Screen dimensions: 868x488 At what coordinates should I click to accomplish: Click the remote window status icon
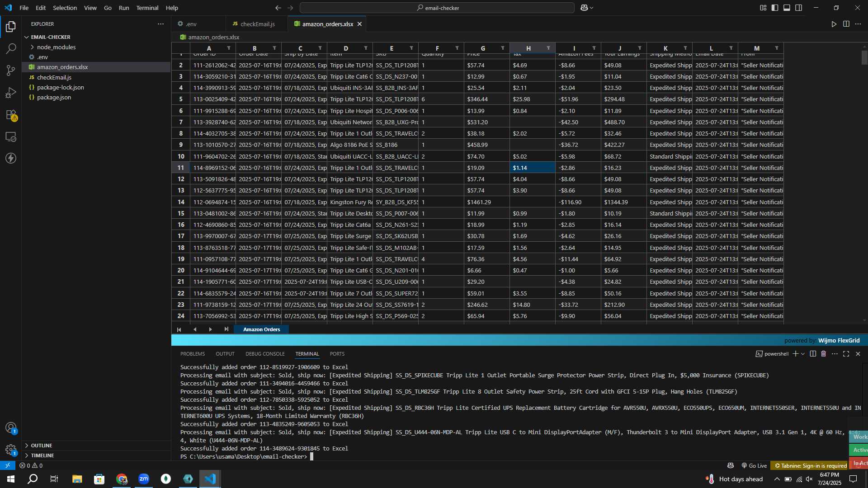click(x=8, y=465)
